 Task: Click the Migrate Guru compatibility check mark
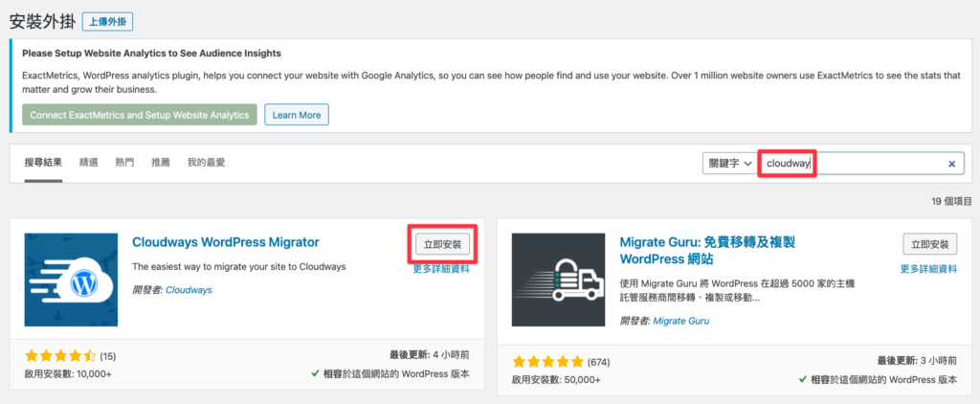point(803,379)
